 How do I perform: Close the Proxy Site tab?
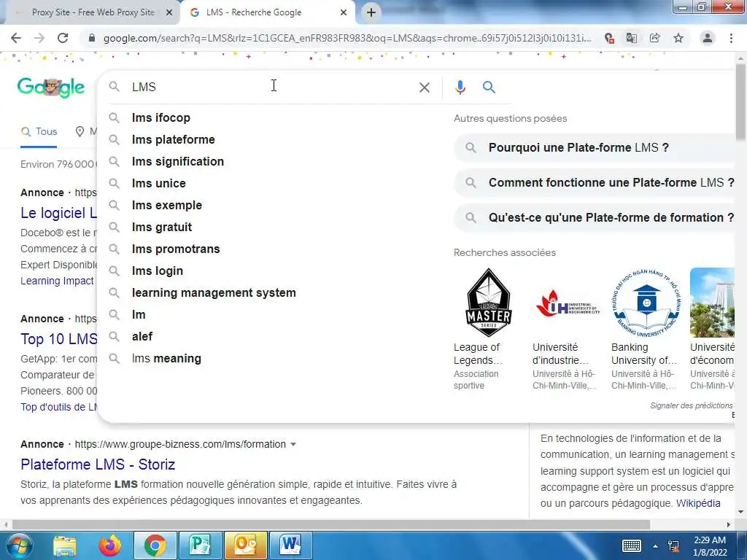(169, 12)
